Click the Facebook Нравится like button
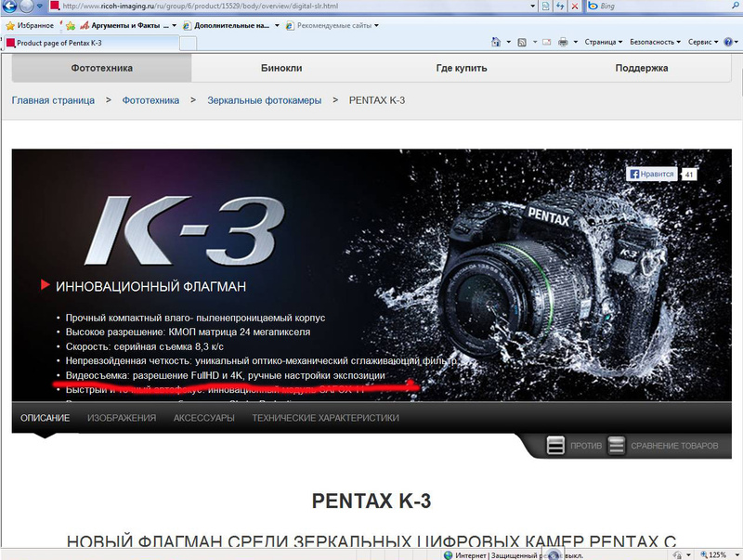The height and width of the screenshot is (560, 743). pos(652,174)
